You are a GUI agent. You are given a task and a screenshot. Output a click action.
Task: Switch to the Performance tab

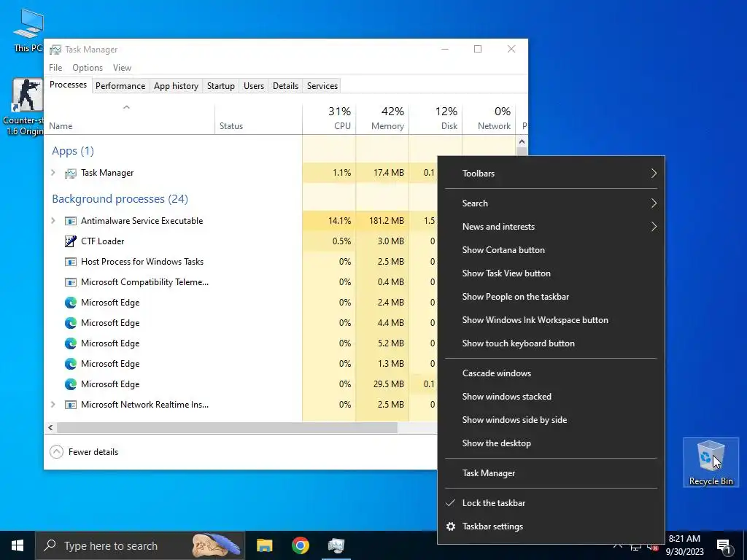[120, 86]
